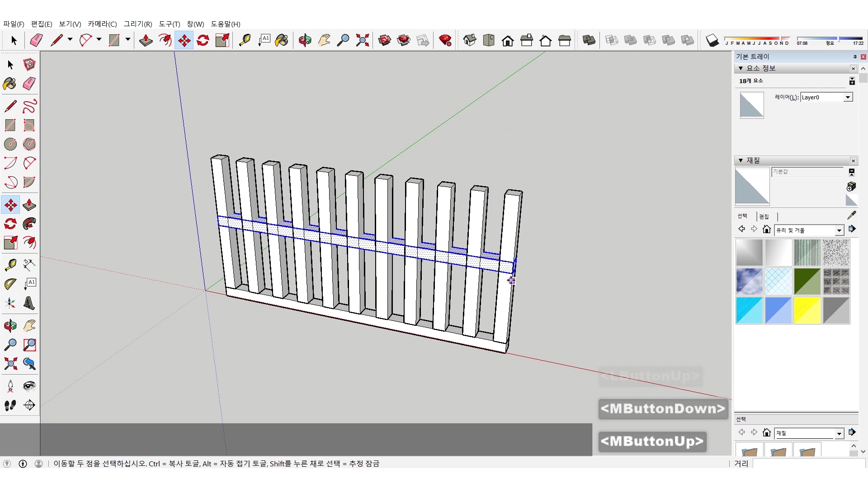Open the 카메라(C) menu
This screenshot has height=488, width=868.
point(102,24)
